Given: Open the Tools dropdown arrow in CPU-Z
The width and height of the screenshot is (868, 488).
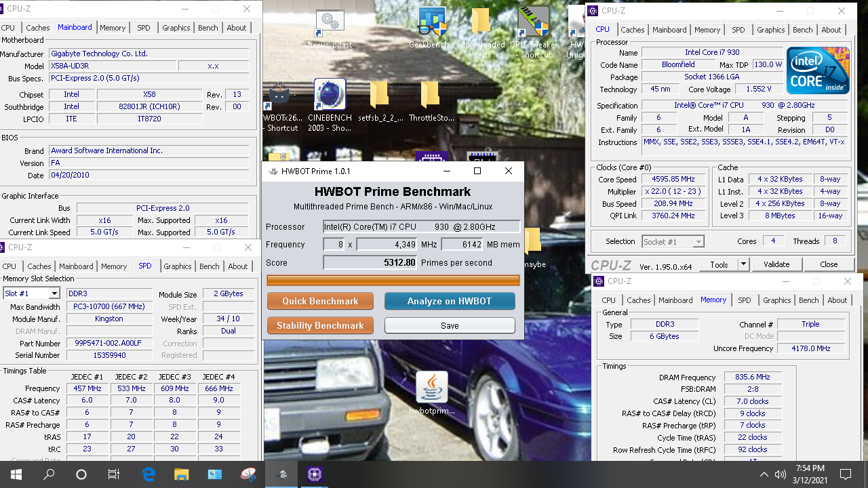Looking at the screenshot, I should 744,264.
